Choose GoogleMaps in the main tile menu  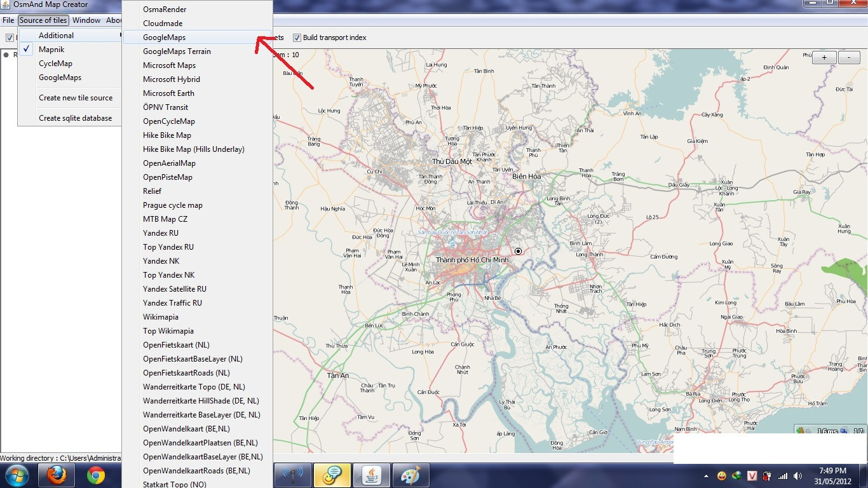pos(70,78)
